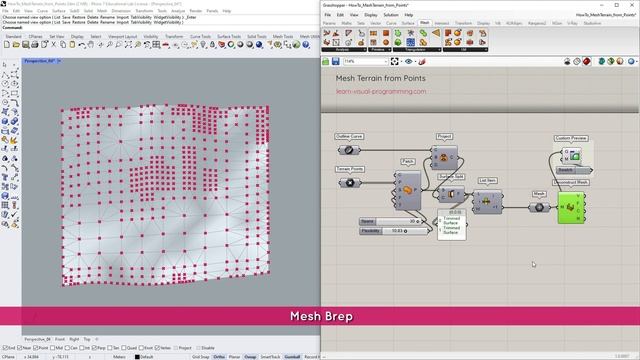Click the green Deconstruct Mesh component
This screenshot has width=640, height=360.
[571, 208]
